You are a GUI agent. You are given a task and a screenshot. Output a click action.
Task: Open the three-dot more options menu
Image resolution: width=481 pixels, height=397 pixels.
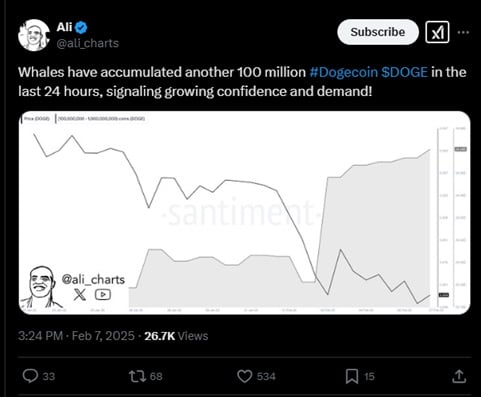coord(463,32)
